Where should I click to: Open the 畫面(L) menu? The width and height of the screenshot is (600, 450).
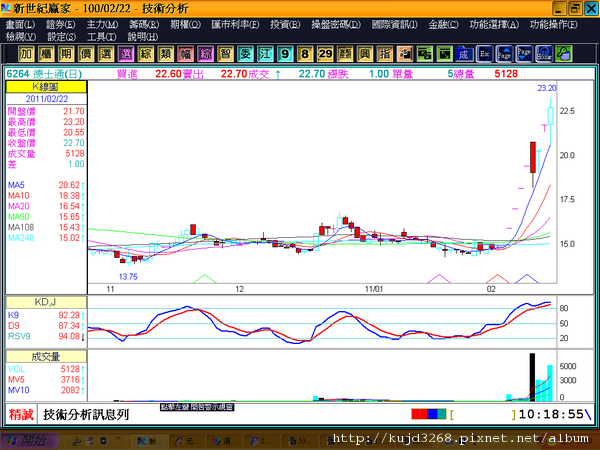coord(20,24)
